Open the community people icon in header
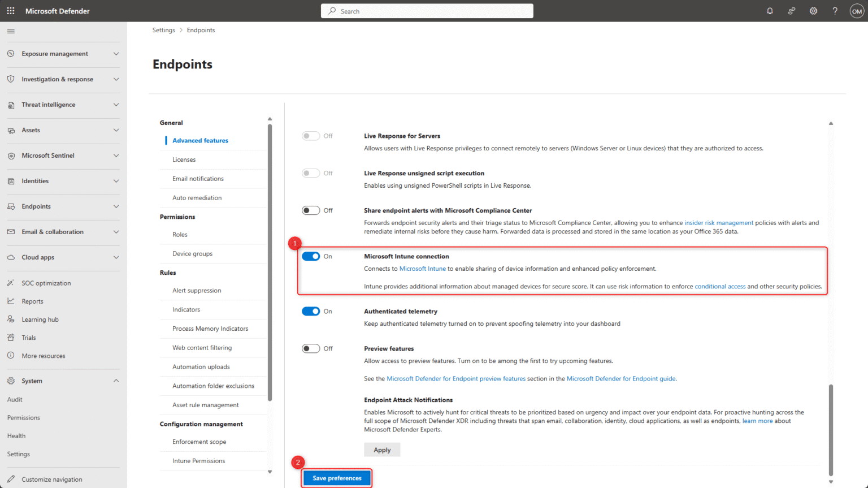The width and height of the screenshot is (868, 488). click(x=792, y=11)
